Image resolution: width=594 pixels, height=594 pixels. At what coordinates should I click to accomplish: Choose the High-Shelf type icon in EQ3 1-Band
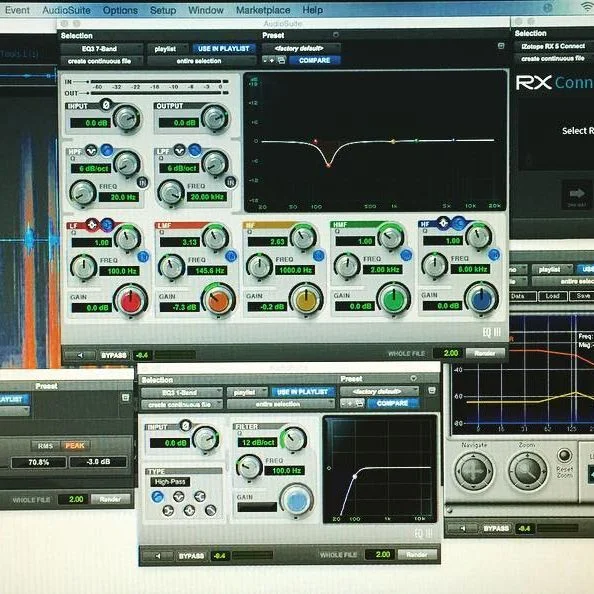(200, 496)
